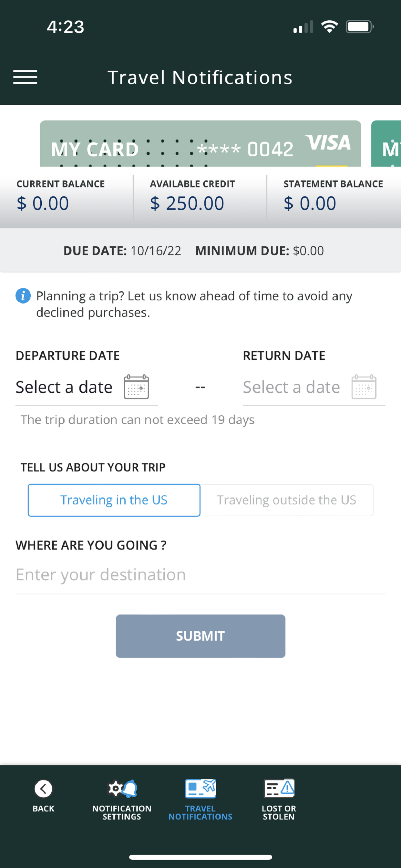Click the Submit button
The width and height of the screenshot is (401, 868).
(x=200, y=636)
